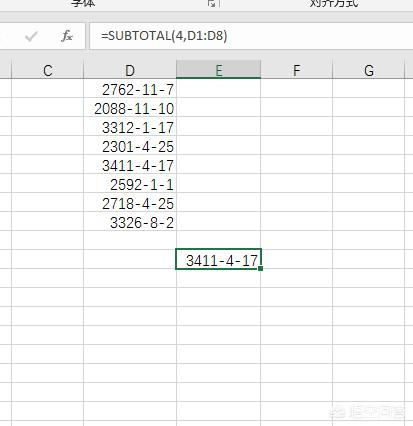This screenshot has width=413, height=426.
Task: Click the column D cell with 3411-4-17
Action: point(130,165)
